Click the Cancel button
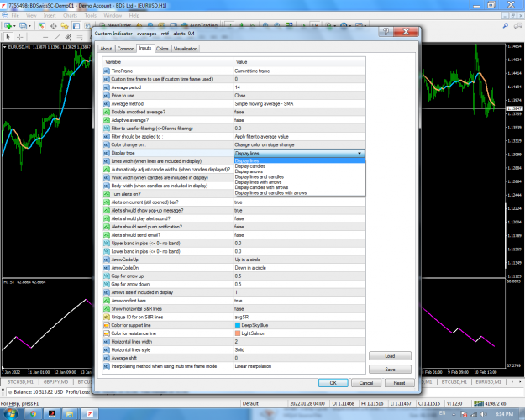 point(366,383)
